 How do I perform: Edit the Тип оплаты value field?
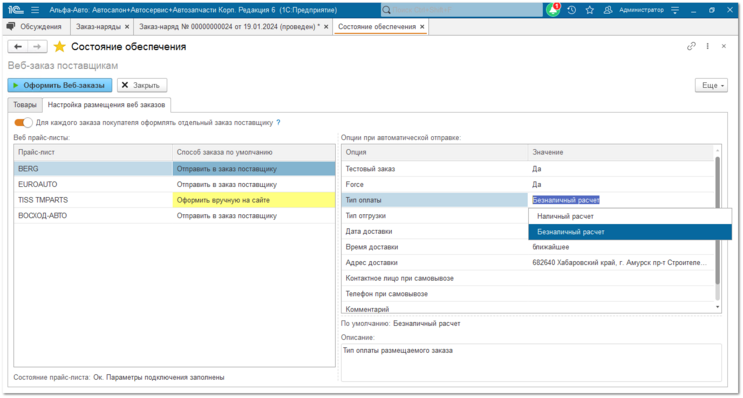[x=621, y=200]
